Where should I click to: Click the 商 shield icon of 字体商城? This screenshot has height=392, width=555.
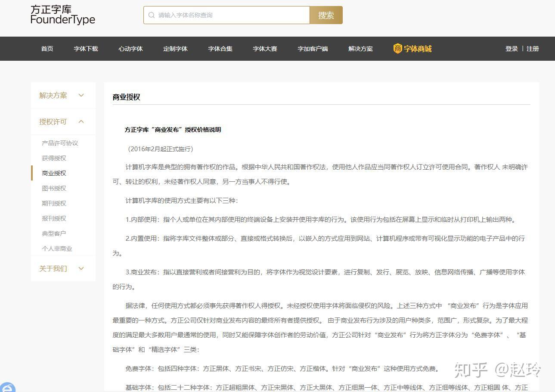[398, 49]
